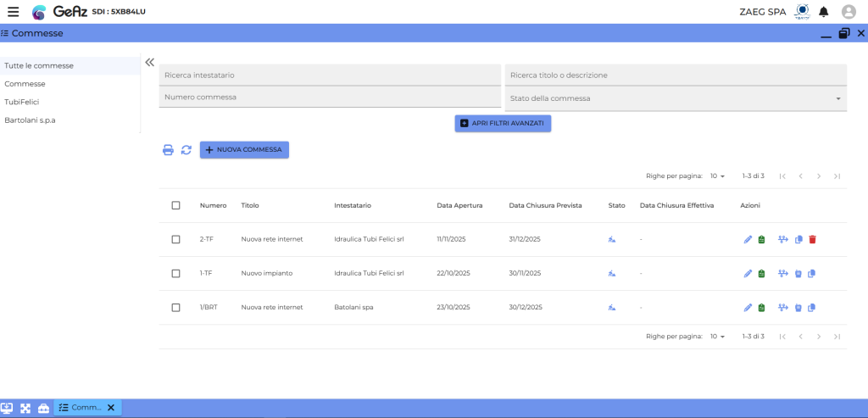Open the Stato della commessa dropdown
This screenshot has height=418, width=868.
point(676,98)
